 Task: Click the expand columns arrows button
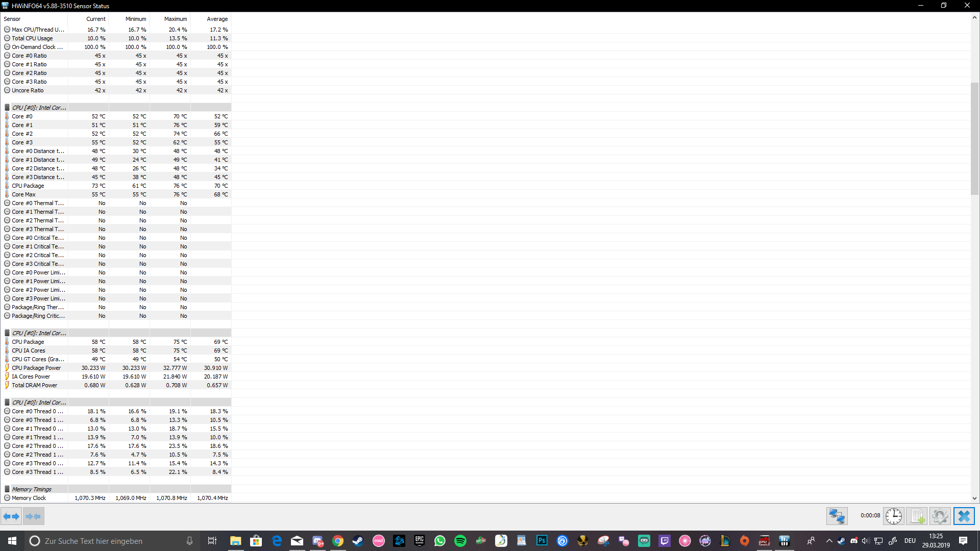pos(11,516)
